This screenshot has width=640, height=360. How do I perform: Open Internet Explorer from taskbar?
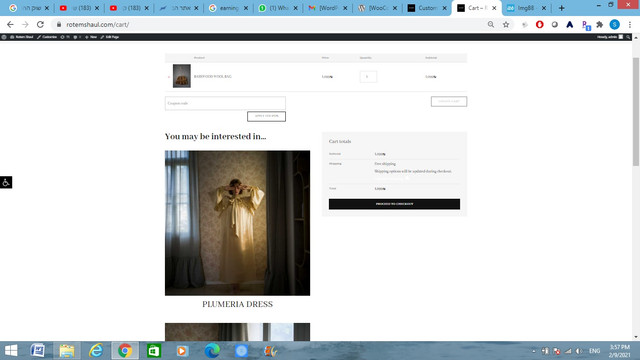click(96, 351)
